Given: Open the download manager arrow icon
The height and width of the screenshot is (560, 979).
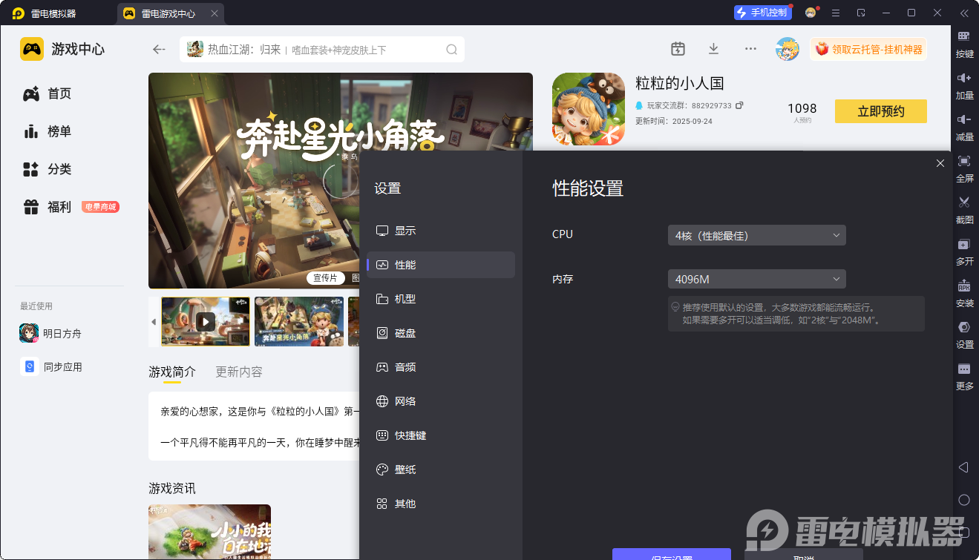Looking at the screenshot, I should tap(713, 49).
